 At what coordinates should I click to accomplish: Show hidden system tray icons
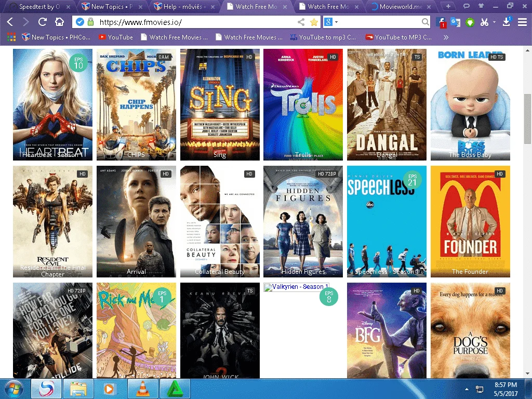tap(467, 389)
